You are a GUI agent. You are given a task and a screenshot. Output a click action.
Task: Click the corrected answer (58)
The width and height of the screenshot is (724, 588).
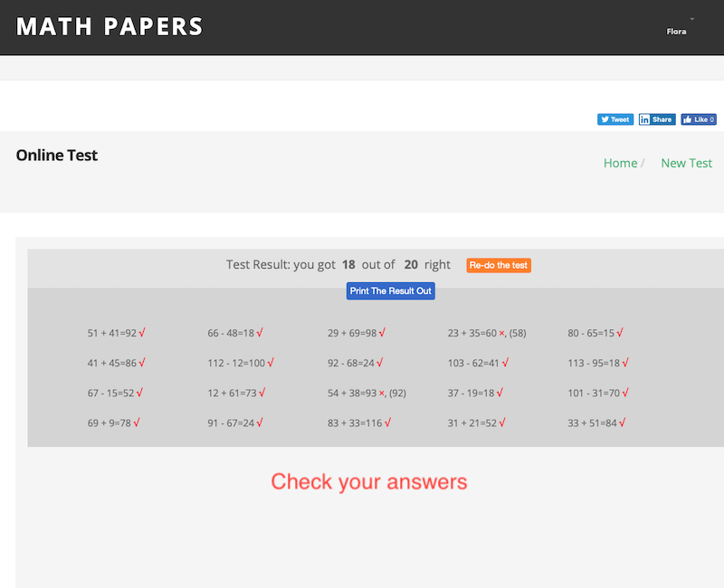pyautogui.click(x=518, y=334)
